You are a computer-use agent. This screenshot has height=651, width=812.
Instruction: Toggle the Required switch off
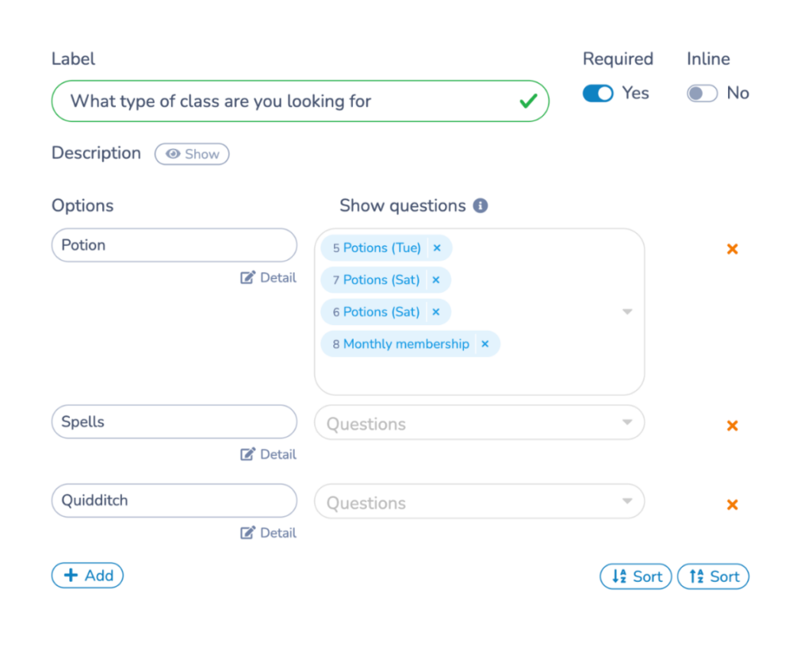(598, 94)
